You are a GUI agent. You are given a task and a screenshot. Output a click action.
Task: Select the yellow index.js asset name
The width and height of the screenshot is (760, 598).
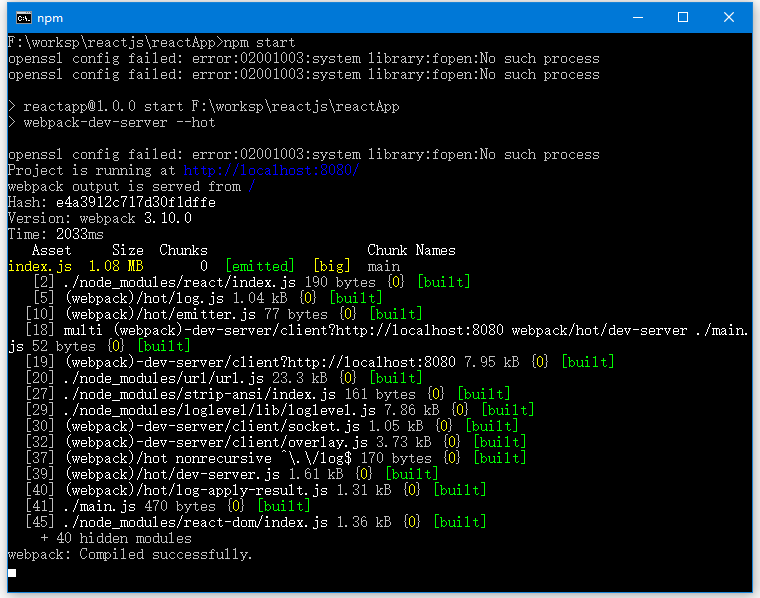click(39, 266)
